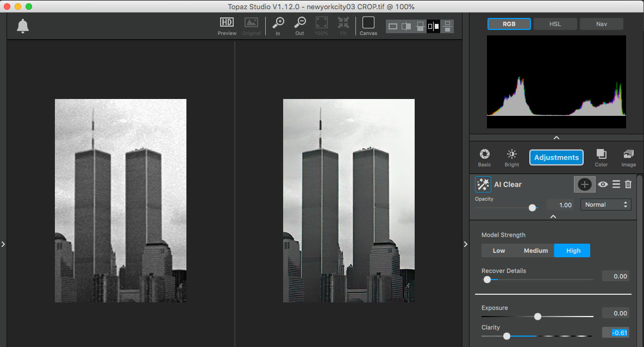Viewport: 644px width, 347px height.
Task: Toggle the HD Preview button
Action: [x=227, y=26]
